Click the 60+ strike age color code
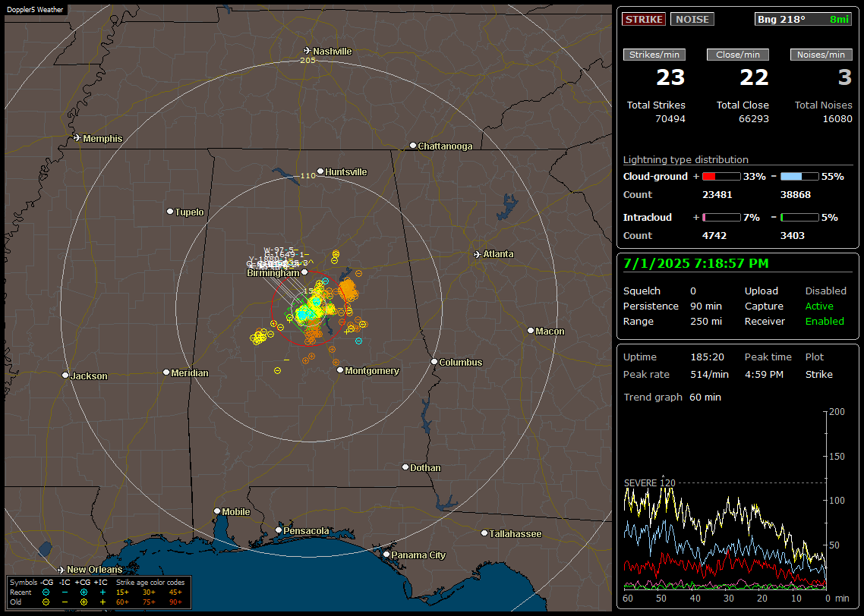Screen dimensions: 864x616 [x=122, y=602]
